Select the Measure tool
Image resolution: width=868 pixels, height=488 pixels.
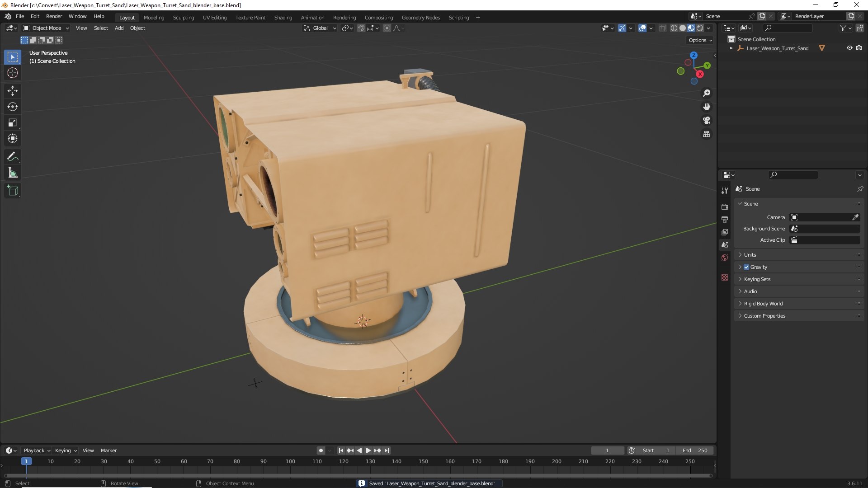pyautogui.click(x=13, y=173)
